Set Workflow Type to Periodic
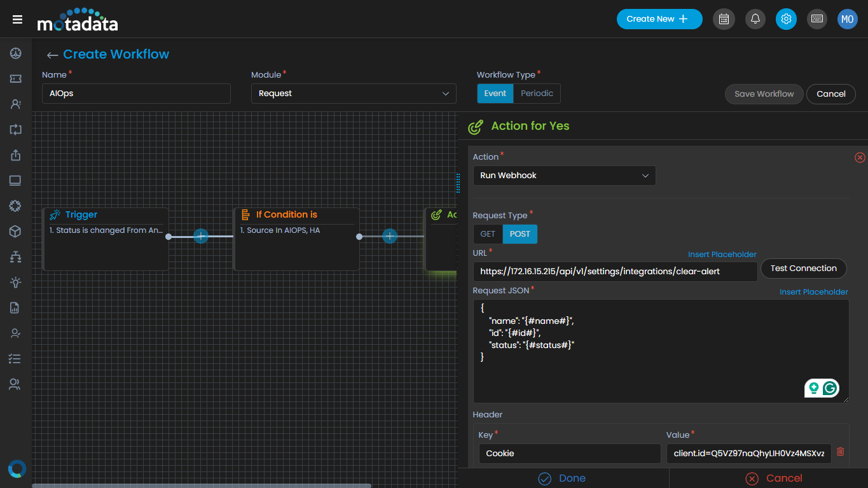This screenshot has width=868, height=488. click(537, 94)
